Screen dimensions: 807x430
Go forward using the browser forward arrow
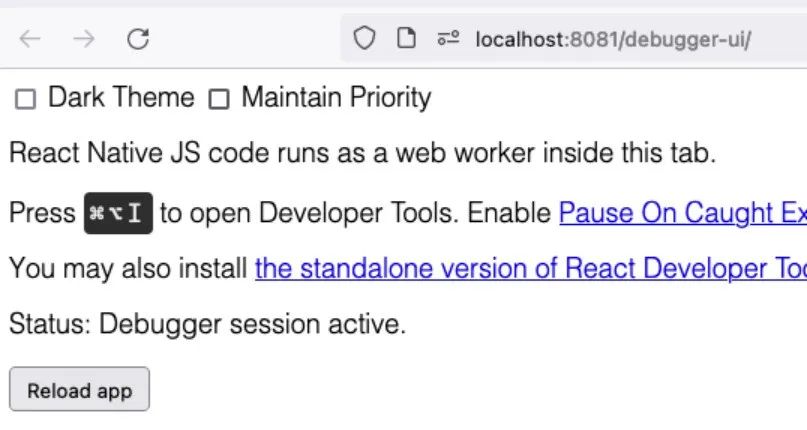click(x=84, y=39)
